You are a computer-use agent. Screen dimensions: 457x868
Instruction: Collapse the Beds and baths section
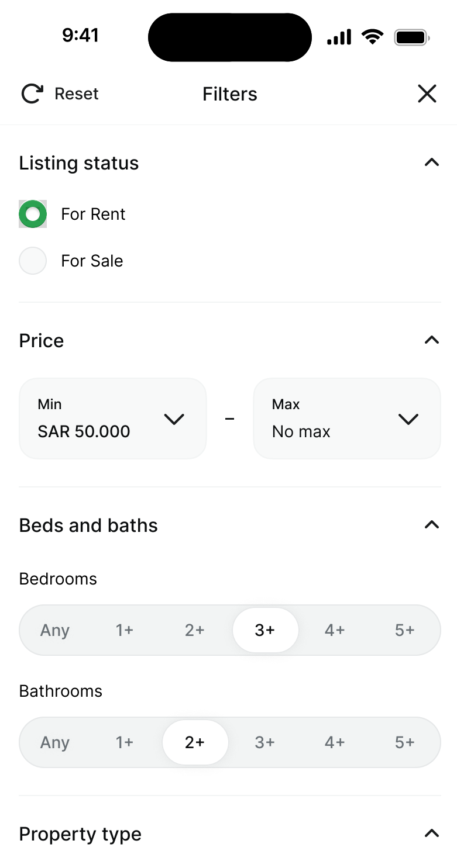pos(431,525)
